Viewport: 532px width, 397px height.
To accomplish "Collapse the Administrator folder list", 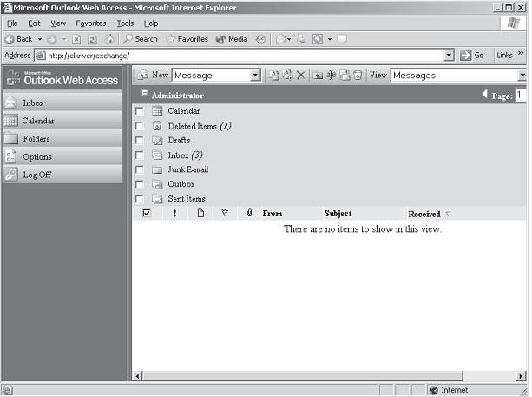I will tap(145, 92).
